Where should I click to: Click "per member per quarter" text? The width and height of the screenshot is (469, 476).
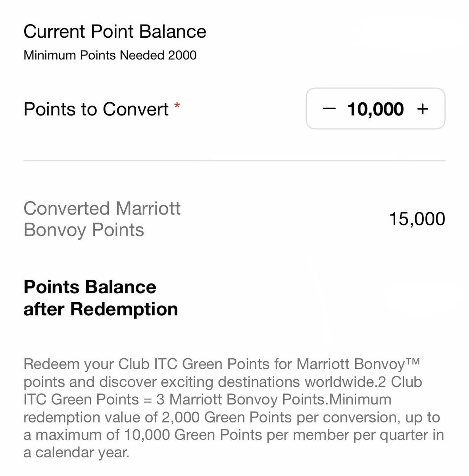[348, 435]
